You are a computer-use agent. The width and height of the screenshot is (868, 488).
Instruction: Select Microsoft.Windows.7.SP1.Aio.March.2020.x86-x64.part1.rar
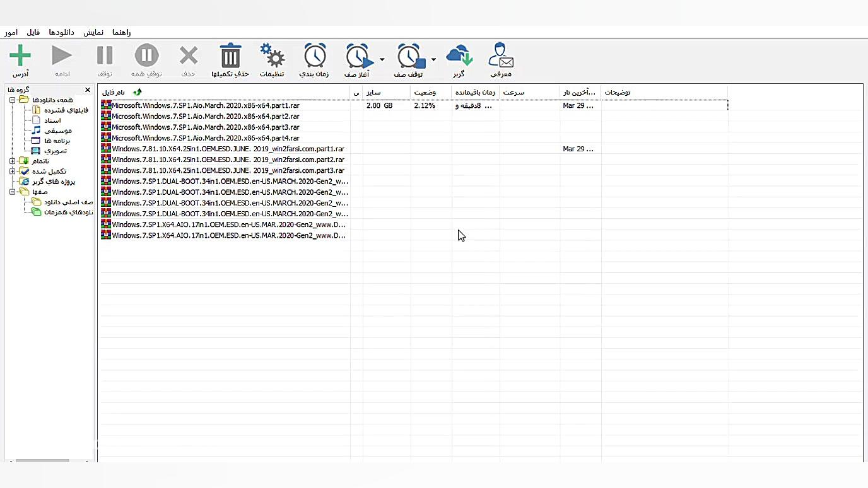205,106
